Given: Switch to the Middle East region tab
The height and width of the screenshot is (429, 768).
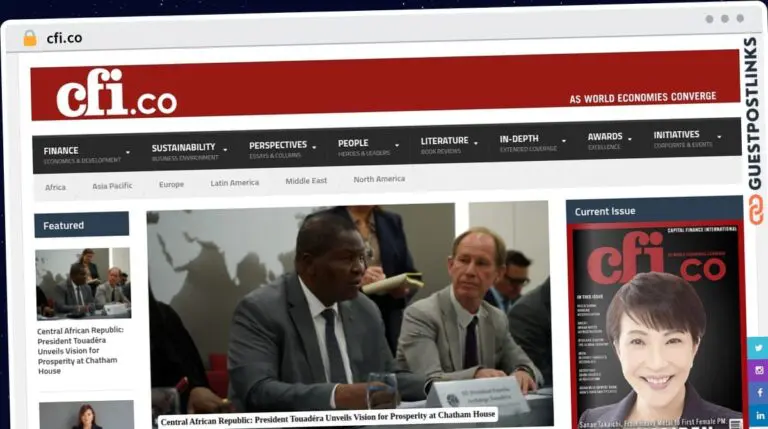Looking at the screenshot, I should coord(306,181).
